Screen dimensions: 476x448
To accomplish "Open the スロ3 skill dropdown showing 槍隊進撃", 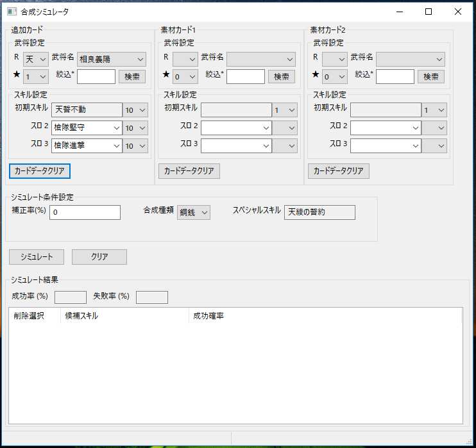I will (x=87, y=145).
